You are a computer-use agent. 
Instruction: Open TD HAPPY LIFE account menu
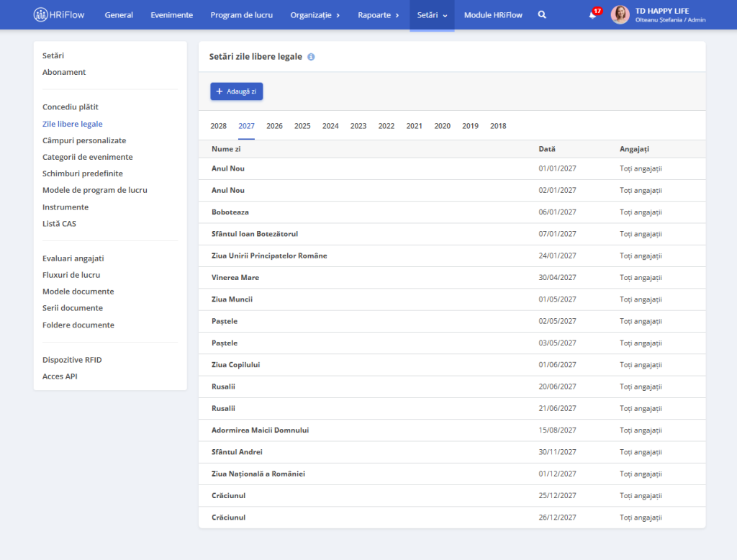tap(670, 14)
